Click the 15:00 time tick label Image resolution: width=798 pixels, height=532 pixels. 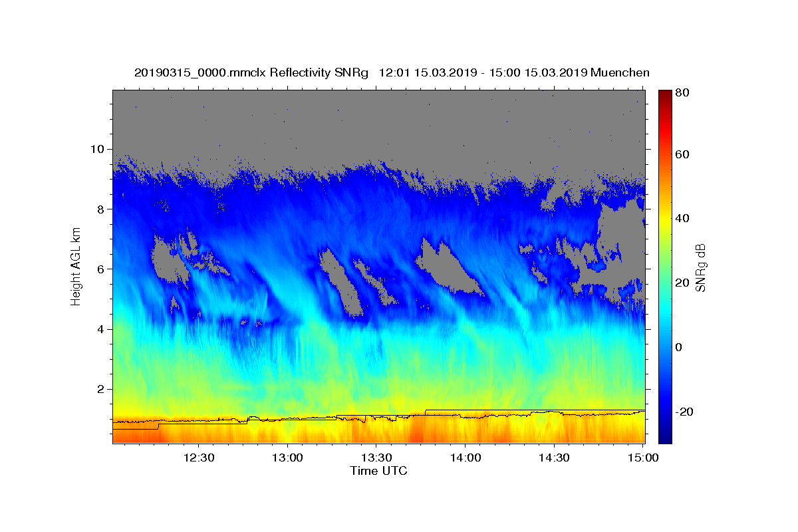(x=643, y=458)
